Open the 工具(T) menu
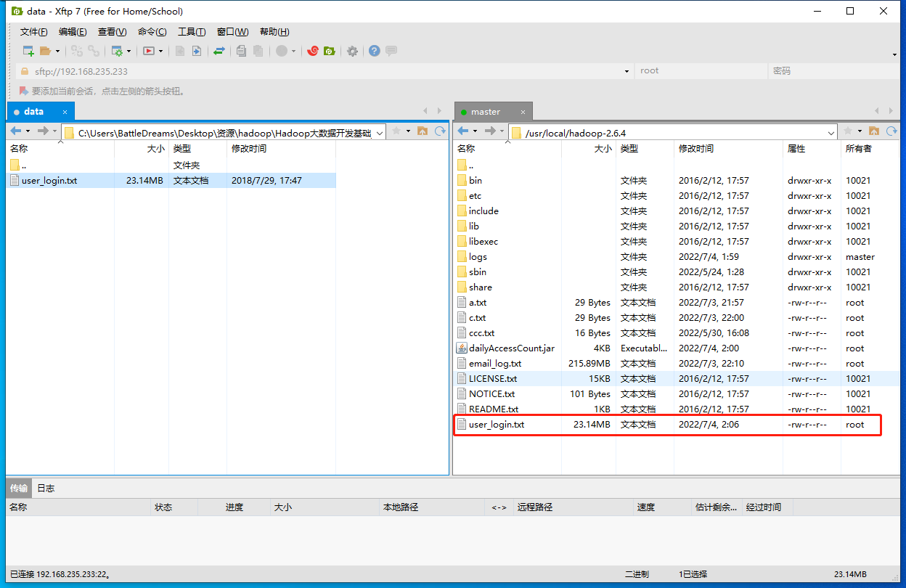Screen dimensions: 906x588 click(x=192, y=32)
